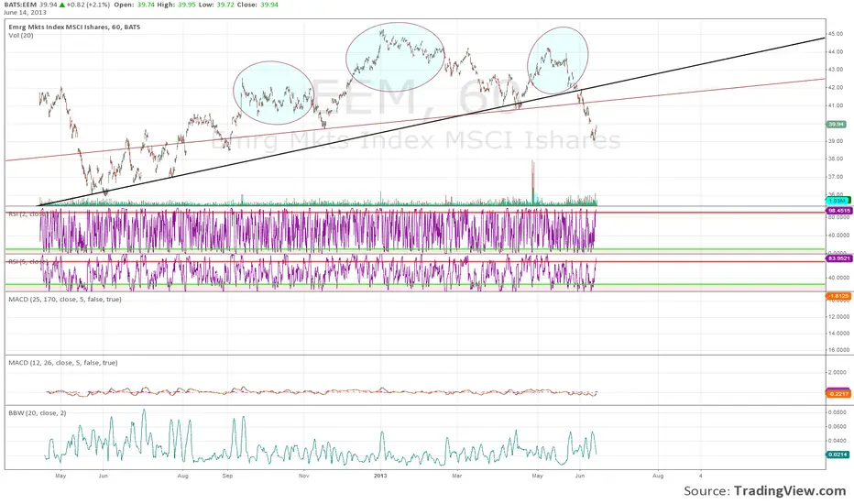Click the 2.0000 MACD axis label

coord(838,373)
